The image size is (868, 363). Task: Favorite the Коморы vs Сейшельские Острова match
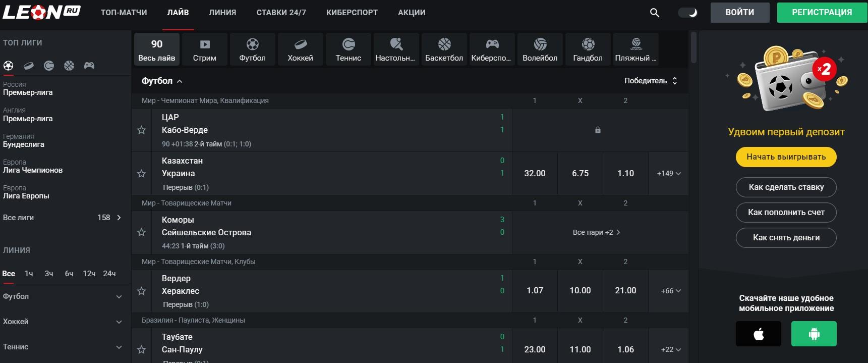tap(142, 232)
